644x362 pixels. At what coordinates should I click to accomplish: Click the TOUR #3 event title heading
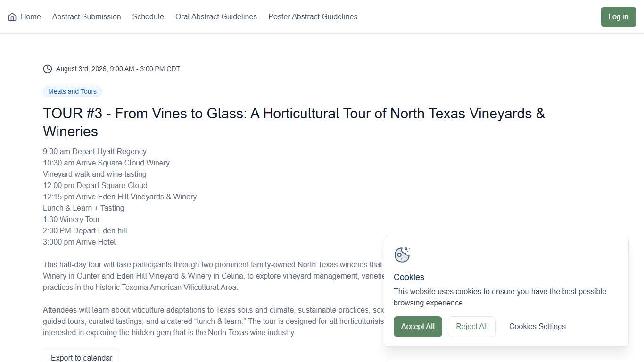(x=293, y=123)
